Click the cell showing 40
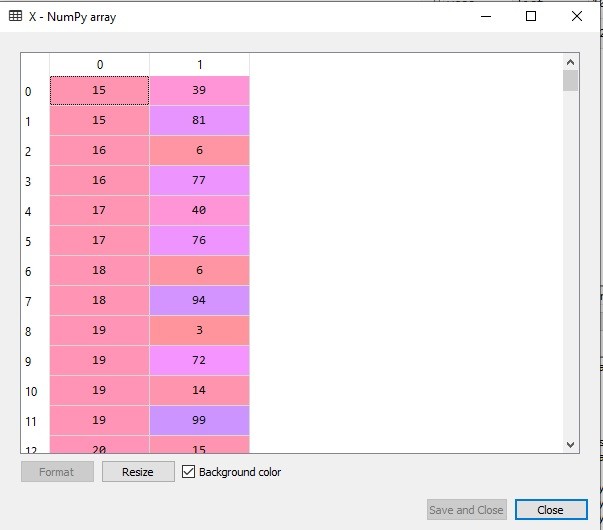Image resolution: width=603 pixels, height=530 pixels. [199, 211]
